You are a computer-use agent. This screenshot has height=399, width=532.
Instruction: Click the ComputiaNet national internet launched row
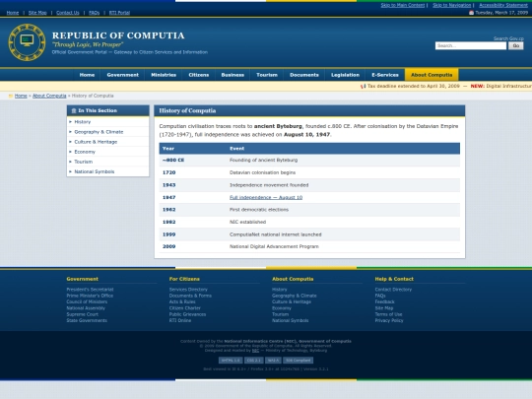pos(309,234)
